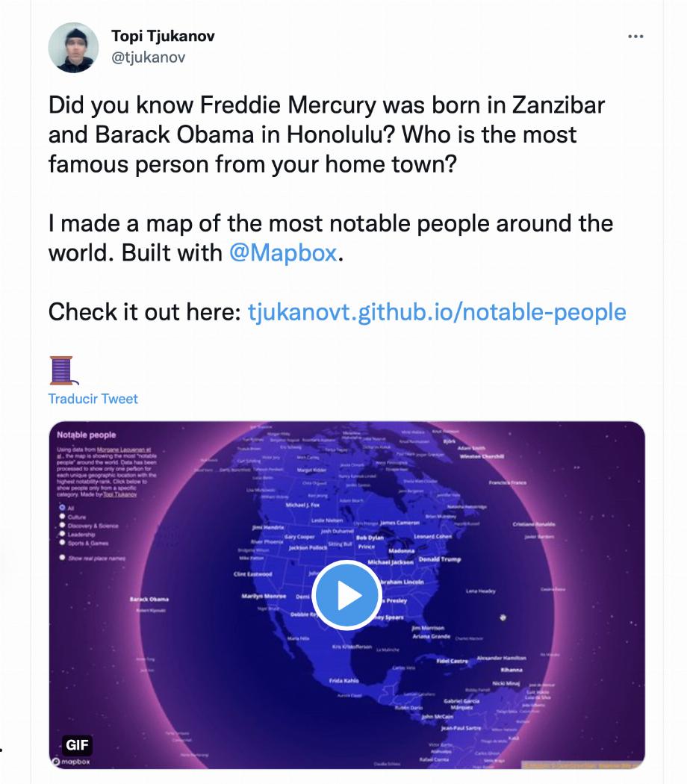Select the Leadership radio option
This screenshot has width=687, height=784.
(63, 534)
